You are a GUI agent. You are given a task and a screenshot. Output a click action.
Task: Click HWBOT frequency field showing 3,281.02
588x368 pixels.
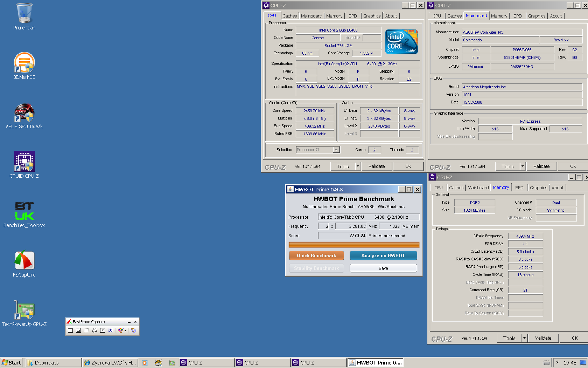pyautogui.click(x=351, y=226)
